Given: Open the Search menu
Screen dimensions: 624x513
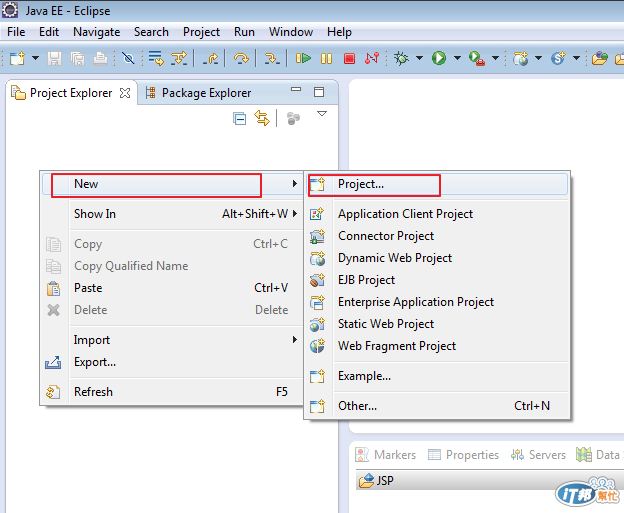Looking at the screenshot, I should [x=151, y=32].
